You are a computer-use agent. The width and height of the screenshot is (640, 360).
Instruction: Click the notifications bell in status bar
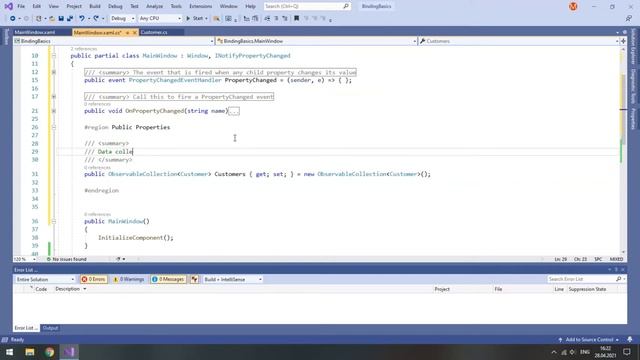tap(630, 340)
